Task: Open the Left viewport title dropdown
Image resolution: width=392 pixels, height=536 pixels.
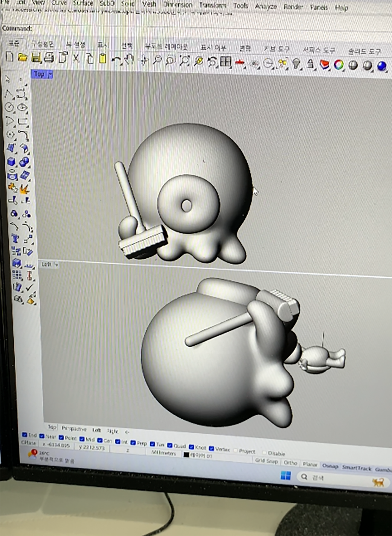Action: coord(56,264)
